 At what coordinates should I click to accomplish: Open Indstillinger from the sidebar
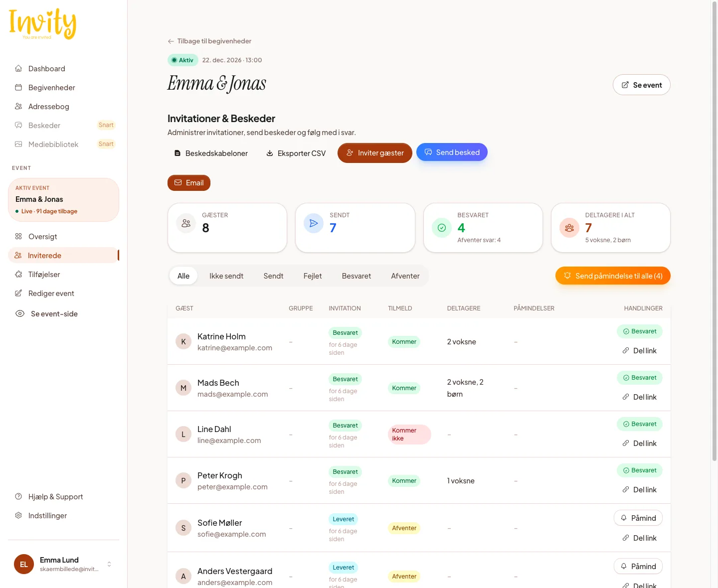pos(48,516)
